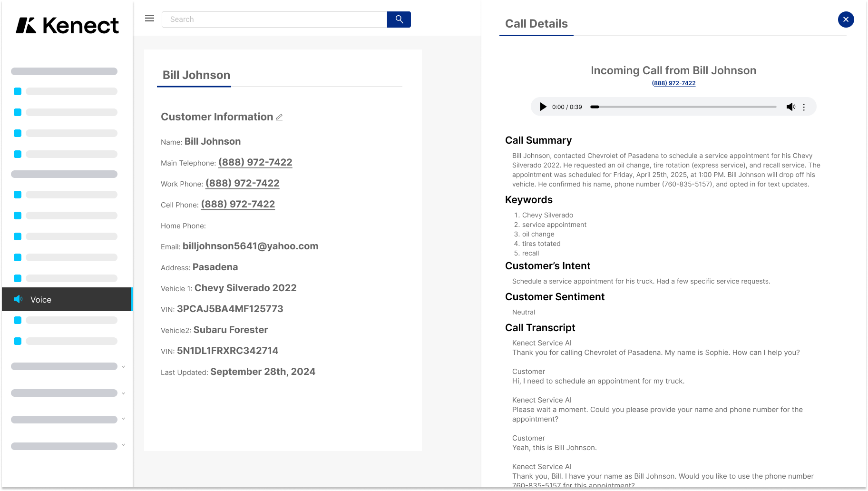Call the Cell Phone number link
Image resolution: width=868 pixels, height=491 pixels.
coord(238,204)
